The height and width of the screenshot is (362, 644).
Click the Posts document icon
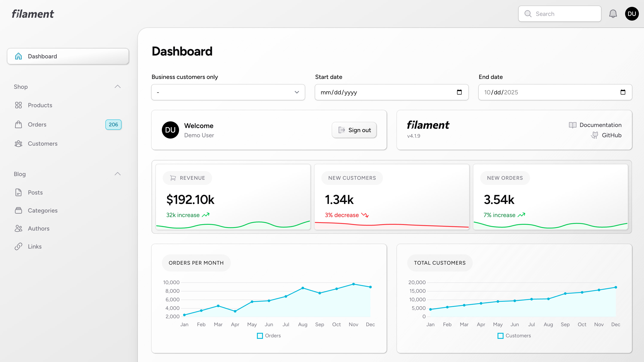(18, 192)
